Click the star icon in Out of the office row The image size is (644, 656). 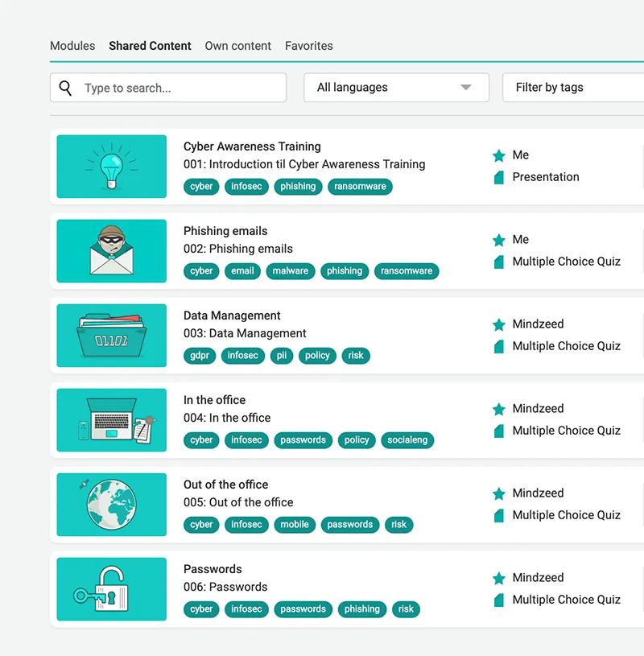499,493
